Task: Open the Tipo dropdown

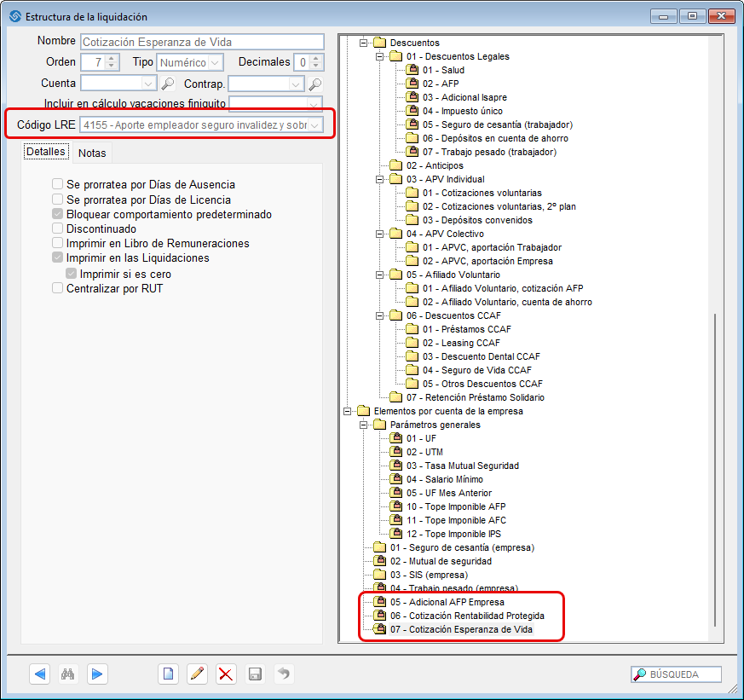Action: pyautogui.click(x=216, y=62)
